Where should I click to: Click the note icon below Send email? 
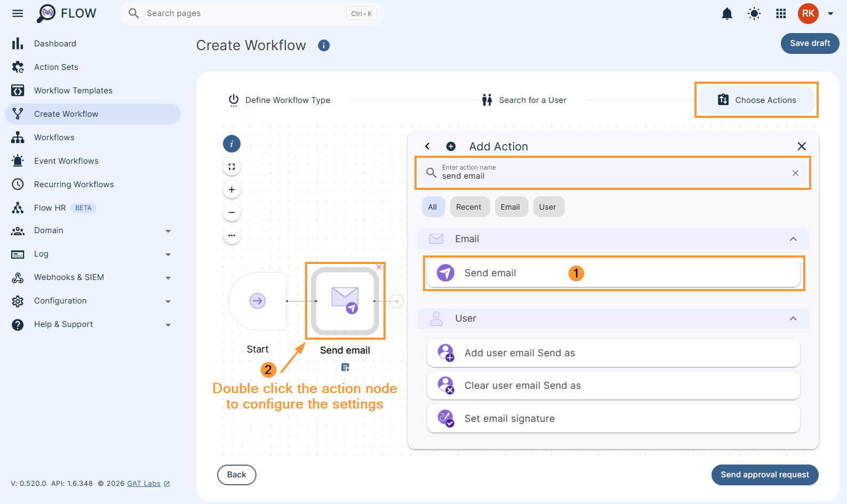(345, 367)
